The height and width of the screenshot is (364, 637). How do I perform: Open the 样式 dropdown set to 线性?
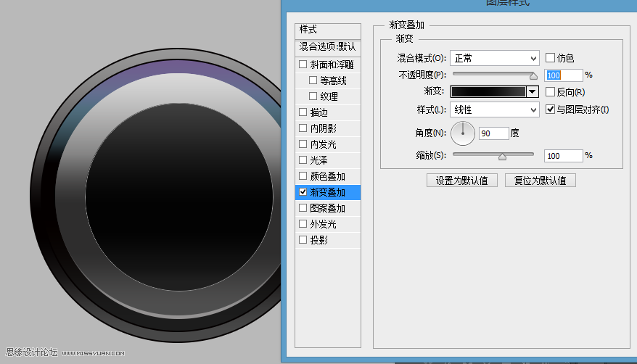pyautogui.click(x=494, y=109)
